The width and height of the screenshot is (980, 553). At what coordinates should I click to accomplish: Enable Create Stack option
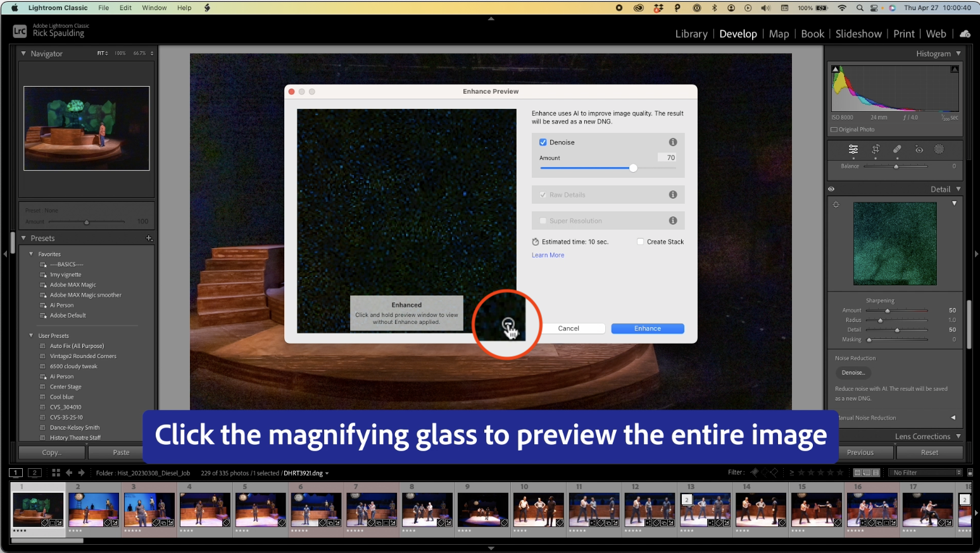click(x=640, y=241)
